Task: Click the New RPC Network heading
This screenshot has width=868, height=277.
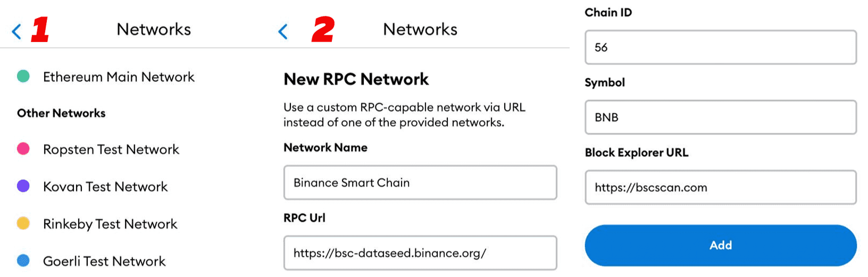Action: (356, 79)
